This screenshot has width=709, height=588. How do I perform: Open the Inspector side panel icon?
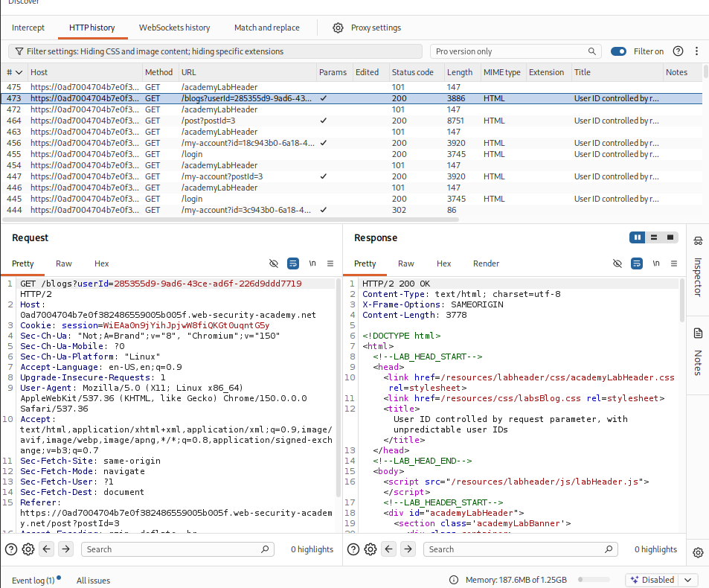pyautogui.click(x=698, y=240)
